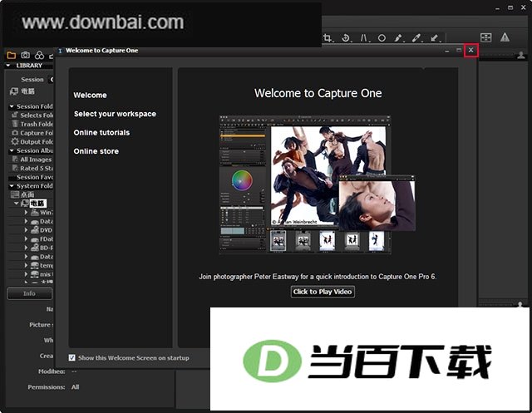The image size is (532, 413).
Task: Open the Select your workspace page
Action: click(115, 114)
